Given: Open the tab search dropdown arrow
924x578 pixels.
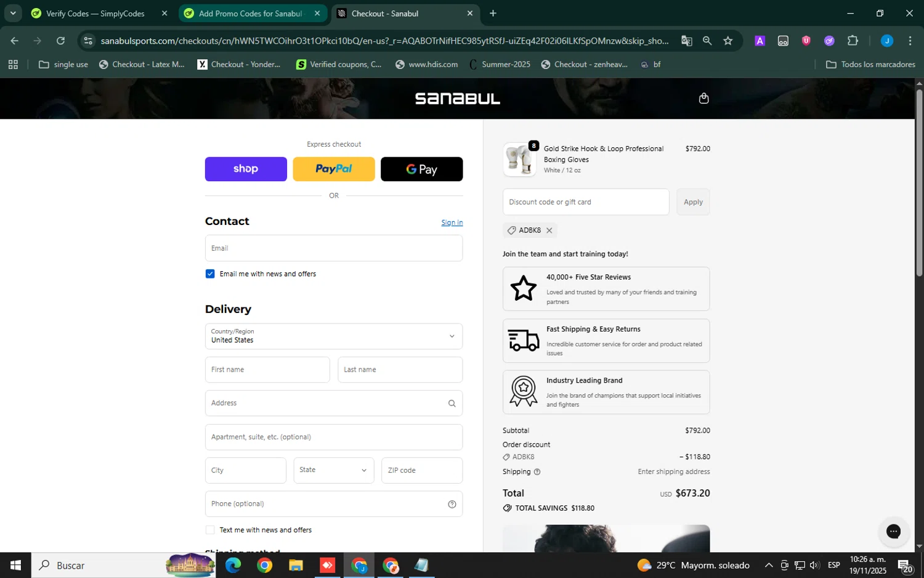Looking at the screenshot, I should pyautogui.click(x=12, y=13).
